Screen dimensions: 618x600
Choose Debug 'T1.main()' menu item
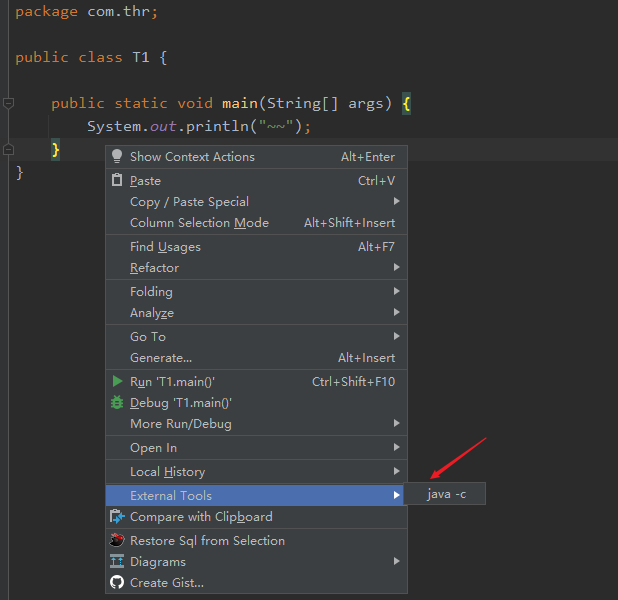[x=257, y=402]
